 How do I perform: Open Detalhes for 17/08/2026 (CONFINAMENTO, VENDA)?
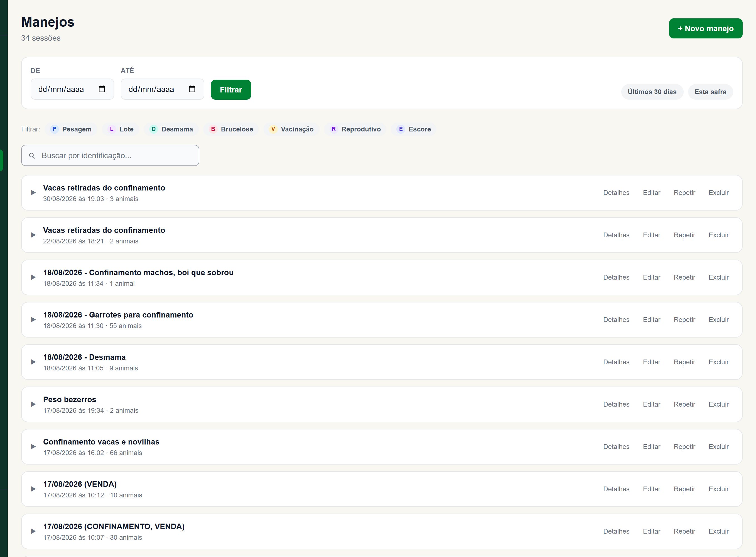click(x=616, y=531)
